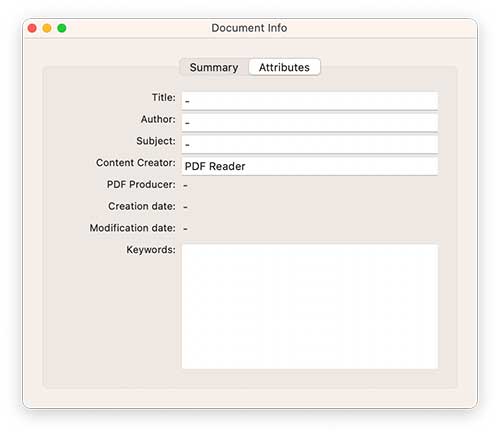Click the "Subject:" label
Image resolution: width=500 pixels, height=435 pixels.
click(156, 141)
